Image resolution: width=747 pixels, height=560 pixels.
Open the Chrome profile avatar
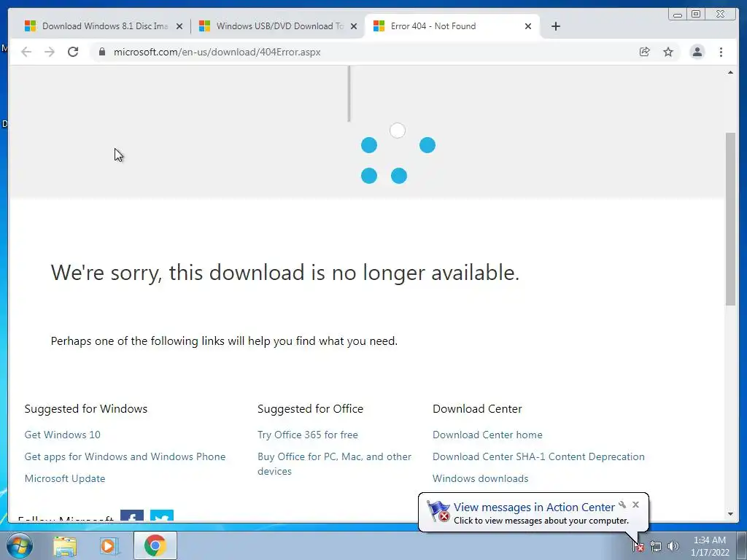[x=697, y=52]
